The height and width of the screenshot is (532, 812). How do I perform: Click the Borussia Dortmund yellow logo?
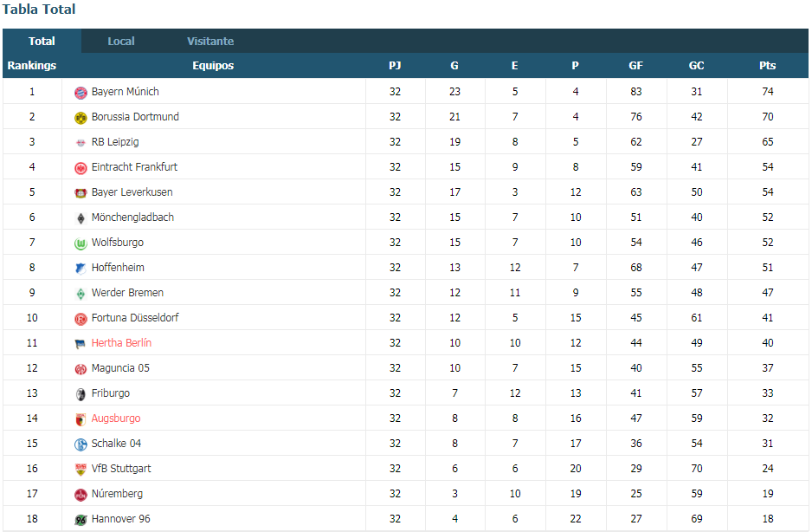(x=81, y=118)
